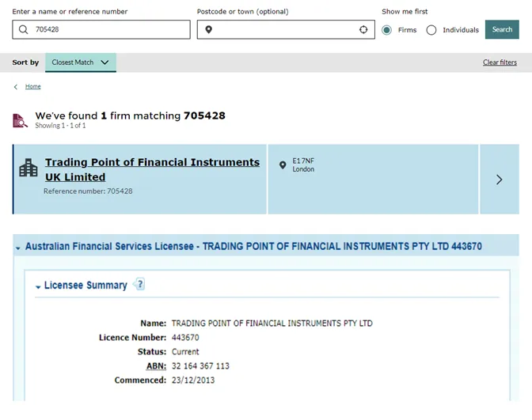The width and height of the screenshot is (532, 420).
Task: Collapse Australian Financial Services Licensee section
Action: click(x=17, y=248)
